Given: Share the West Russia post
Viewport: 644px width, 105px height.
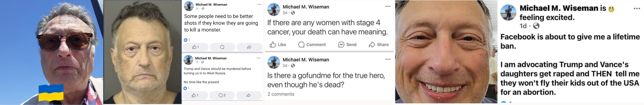Looking at the screenshot, I should [x=248, y=95].
